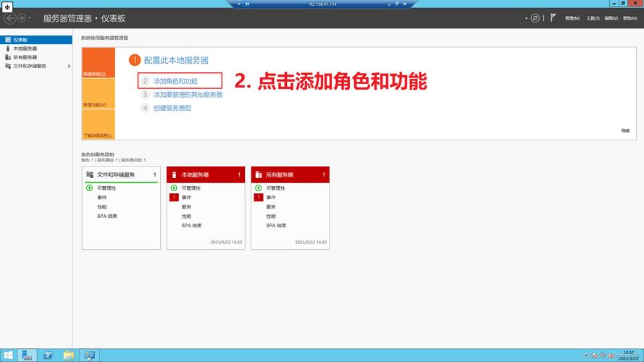Click 添加角色和功能 link
This screenshot has width=644, height=362.
click(x=175, y=81)
